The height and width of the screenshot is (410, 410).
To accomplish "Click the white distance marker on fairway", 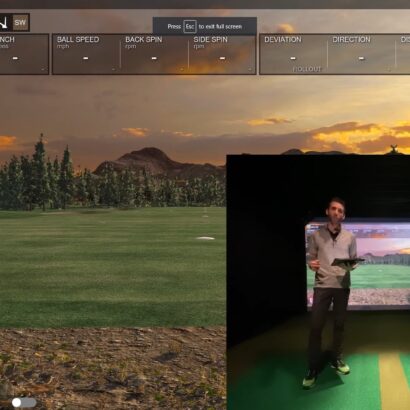I will pos(205,238).
